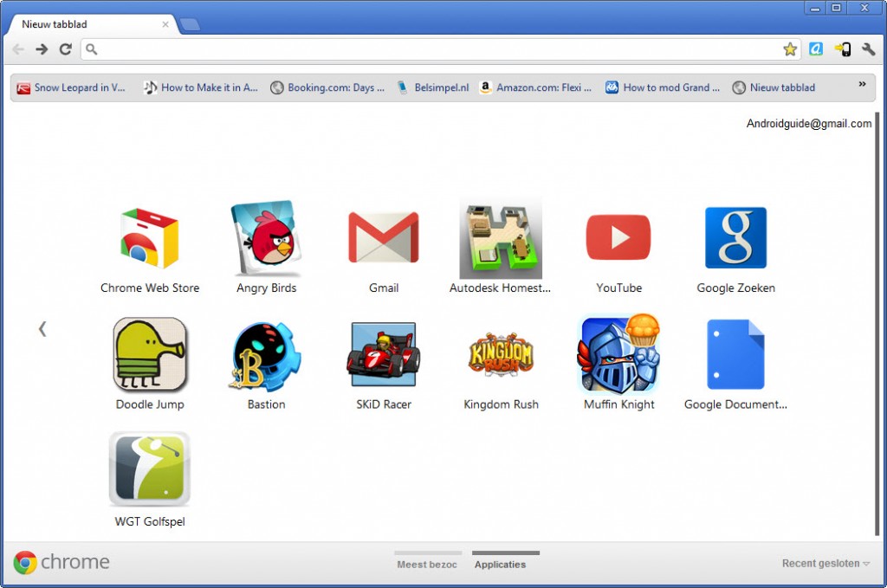Select the Applicaties tab
Screen dimensions: 887x588
500,564
